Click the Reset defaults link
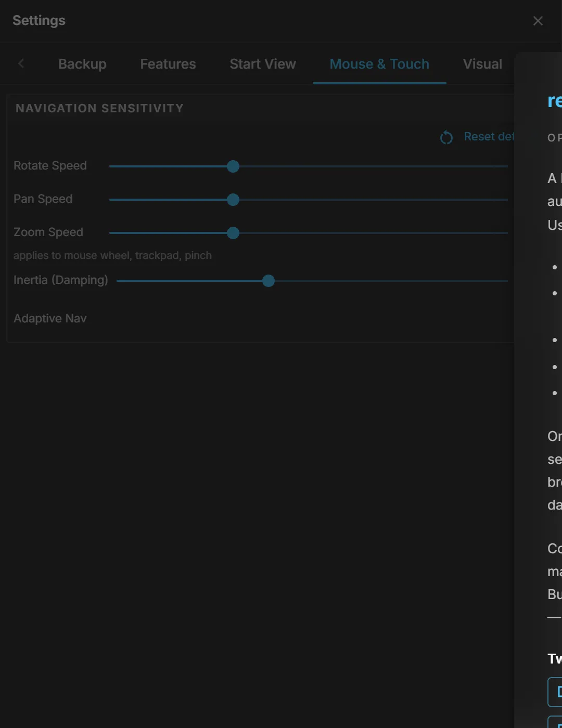The width and height of the screenshot is (562, 728). pos(489,136)
